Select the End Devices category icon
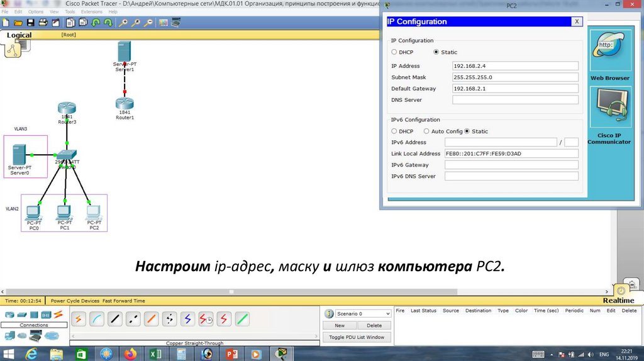 (x=9, y=336)
